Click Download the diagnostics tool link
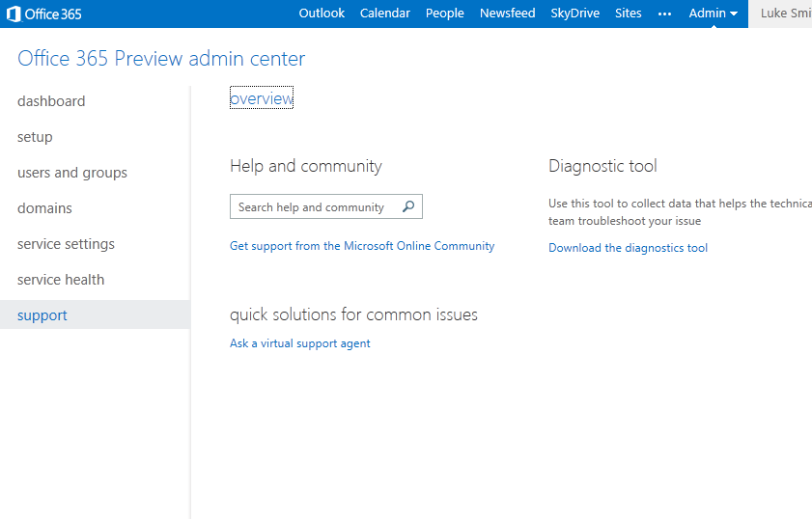Screen dimensions: 812x519 point(628,248)
